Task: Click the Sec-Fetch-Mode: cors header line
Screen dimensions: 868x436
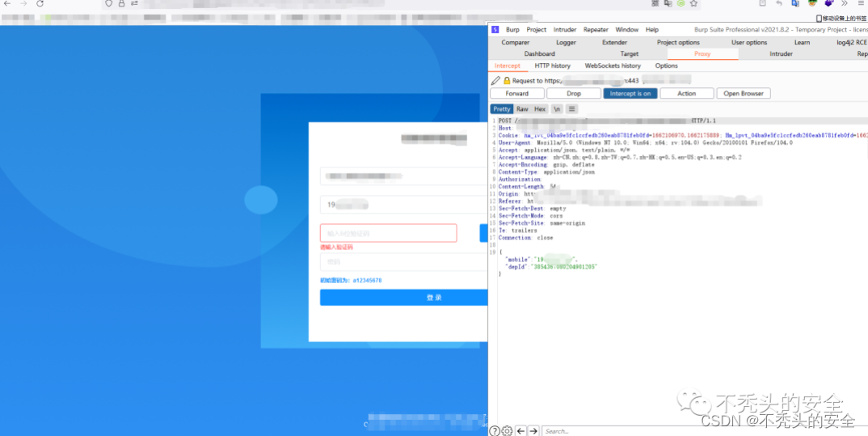Action: [530, 215]
